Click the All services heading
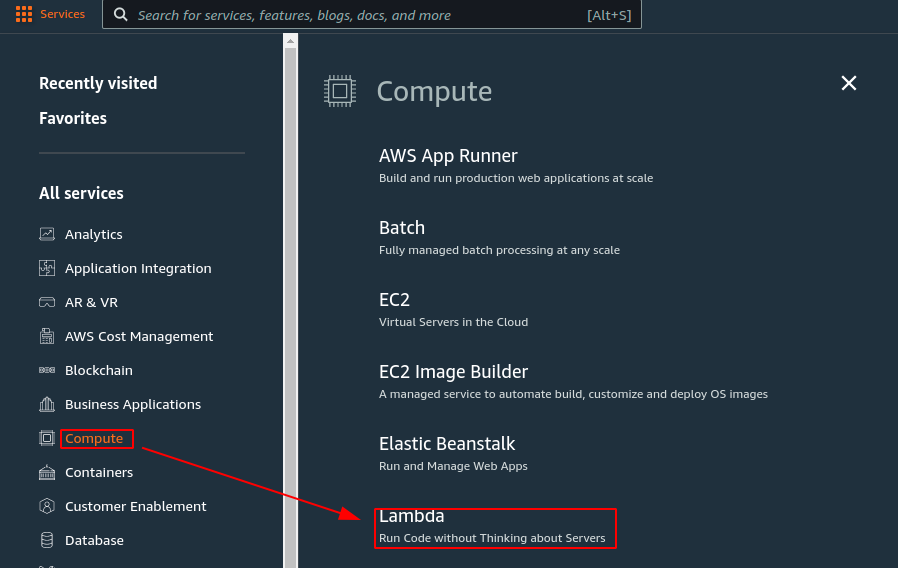The image size is (898, 568). 81,193
